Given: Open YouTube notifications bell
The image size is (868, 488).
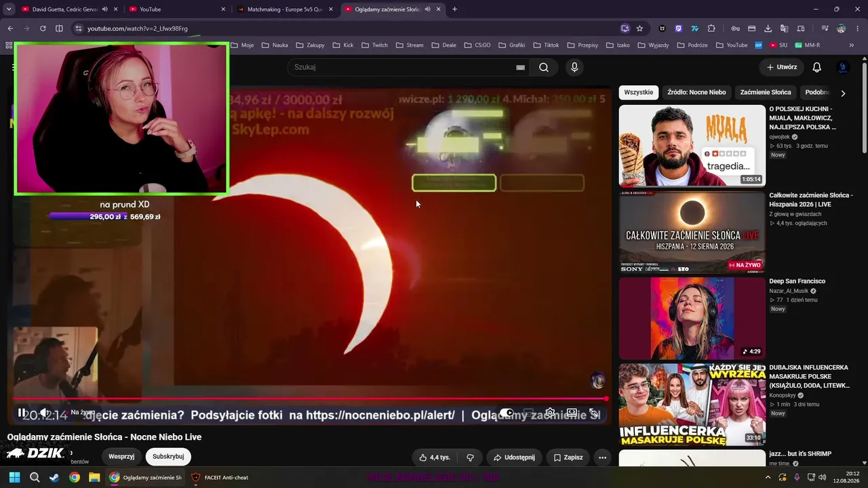Looking at the screenshot, I should [817, 67].
